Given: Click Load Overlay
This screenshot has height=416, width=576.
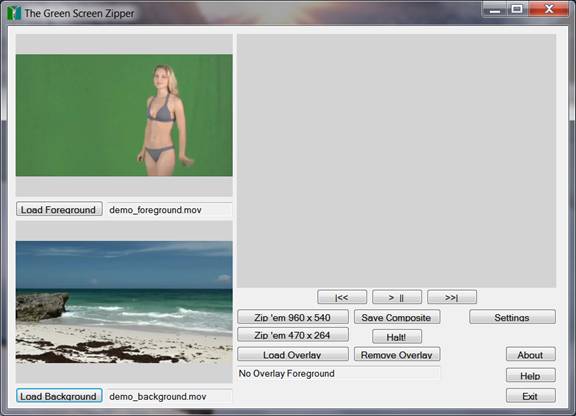Looking at the screenshot, I should pos(293,355).
